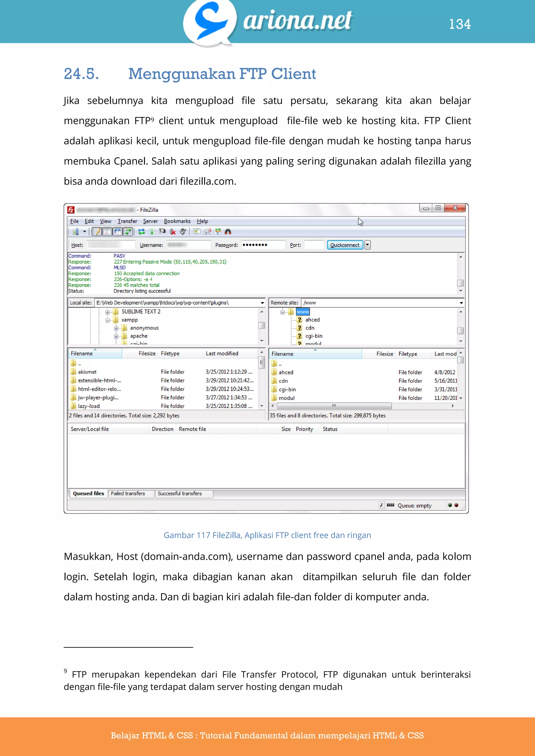Screen dimensions: 535x756
Task: Click the disconnect from server icon
Action: click(173, 232)
